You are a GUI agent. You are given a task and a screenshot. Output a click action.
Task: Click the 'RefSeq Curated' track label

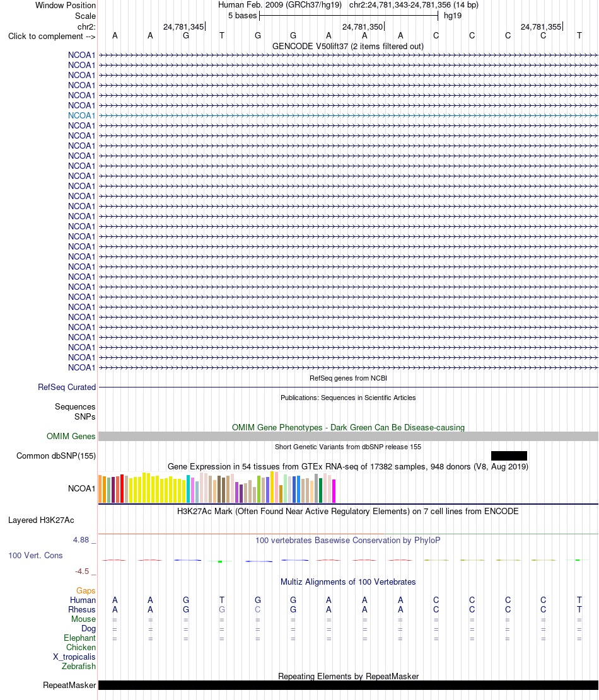[x=67, y=387]
